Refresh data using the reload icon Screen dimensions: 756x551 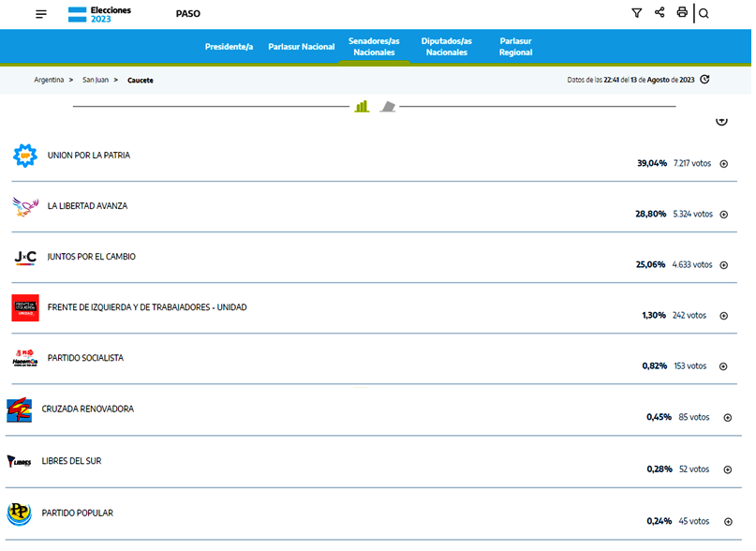(x=704, y=80)
